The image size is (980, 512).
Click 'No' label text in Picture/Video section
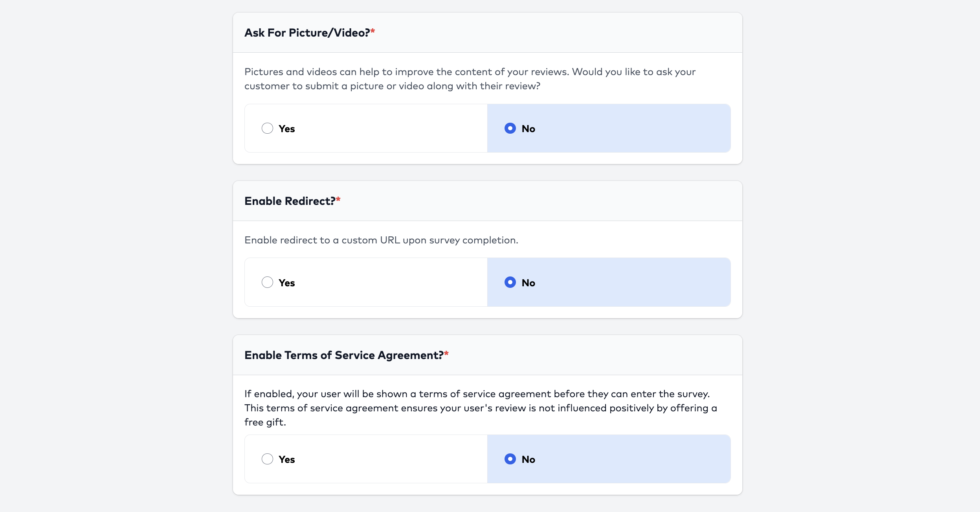(528, 129)
